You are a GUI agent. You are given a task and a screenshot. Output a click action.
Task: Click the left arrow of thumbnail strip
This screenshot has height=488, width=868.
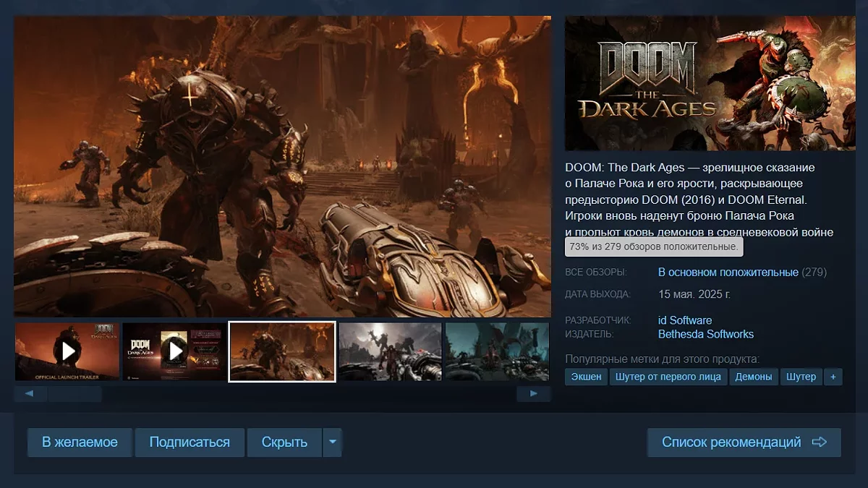tap(30, 394)
